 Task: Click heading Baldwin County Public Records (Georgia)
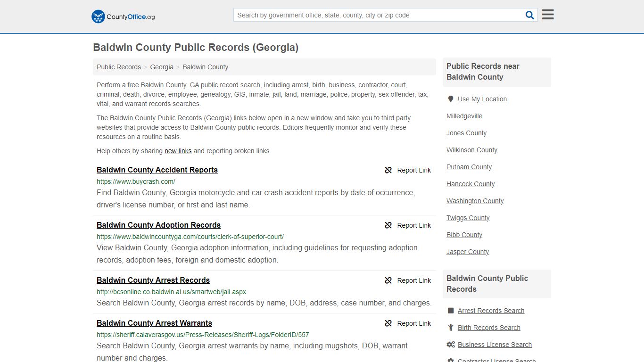click(196, 47)
